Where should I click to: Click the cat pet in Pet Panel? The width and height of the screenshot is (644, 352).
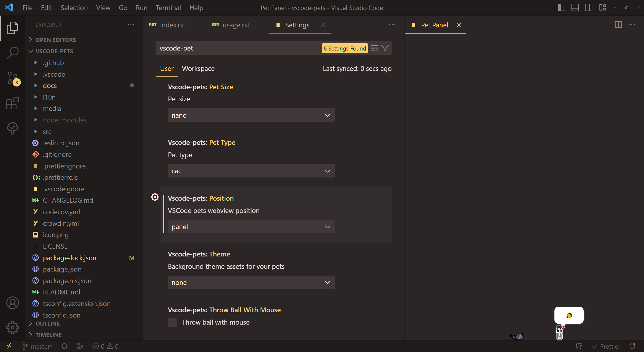coord(517,336)
